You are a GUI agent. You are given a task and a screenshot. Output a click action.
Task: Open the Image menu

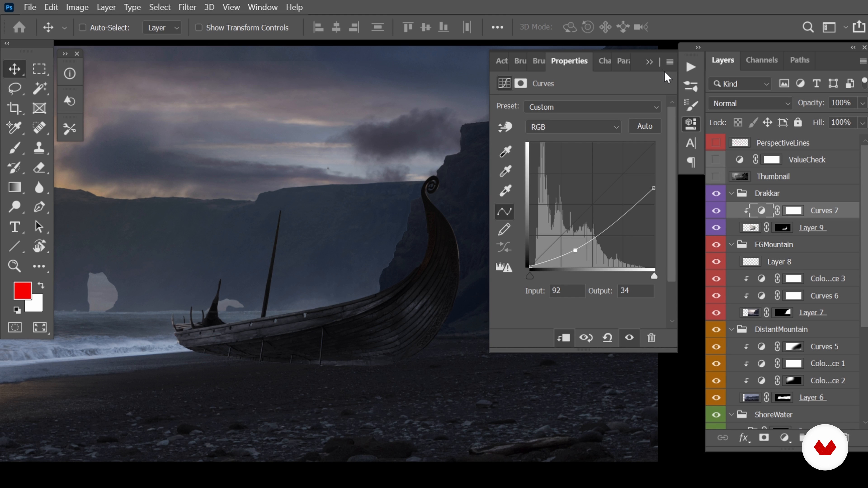(77, 7)
